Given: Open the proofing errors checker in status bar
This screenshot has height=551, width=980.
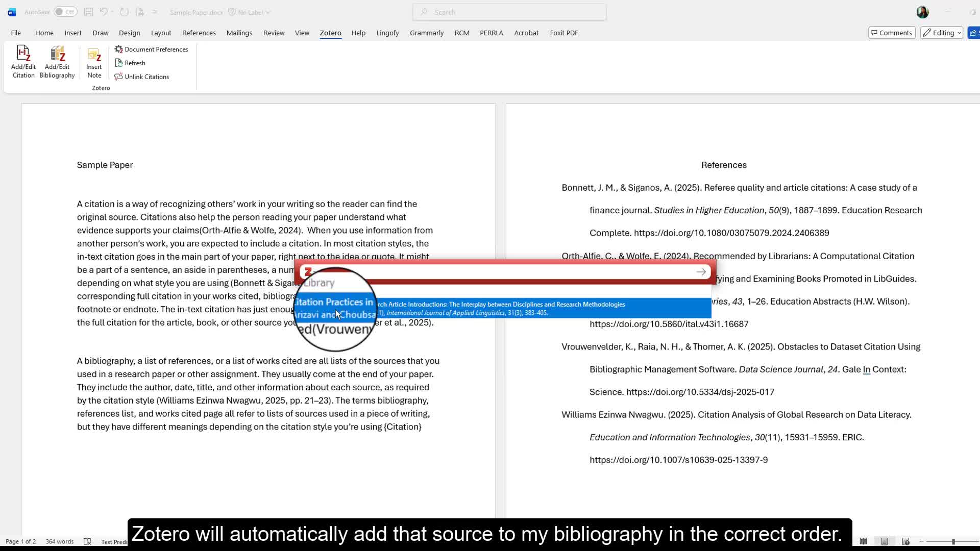Looking at the screenshot, I should pyautogui.click(x=88, y=541).
